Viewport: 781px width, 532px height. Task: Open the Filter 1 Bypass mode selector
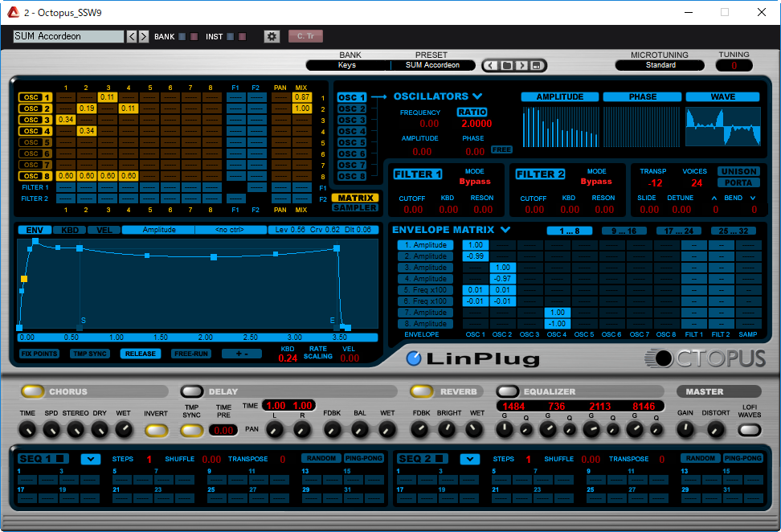475,182
